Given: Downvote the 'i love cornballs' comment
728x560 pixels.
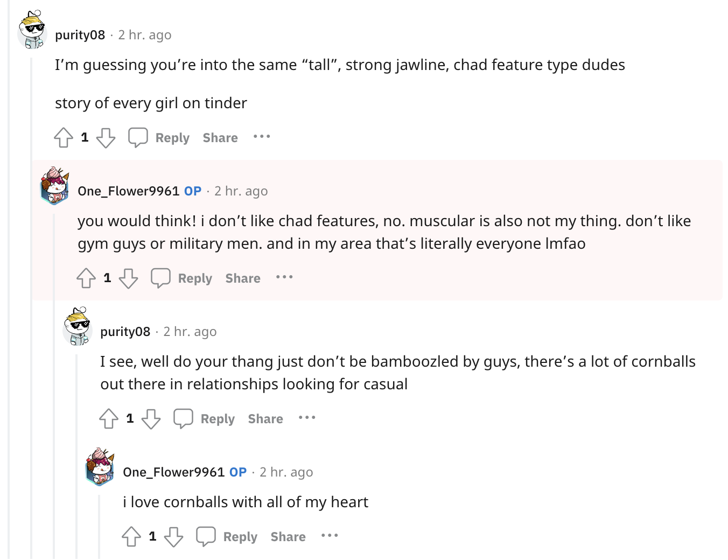Looking at the screenshot, I should (173, 537).
